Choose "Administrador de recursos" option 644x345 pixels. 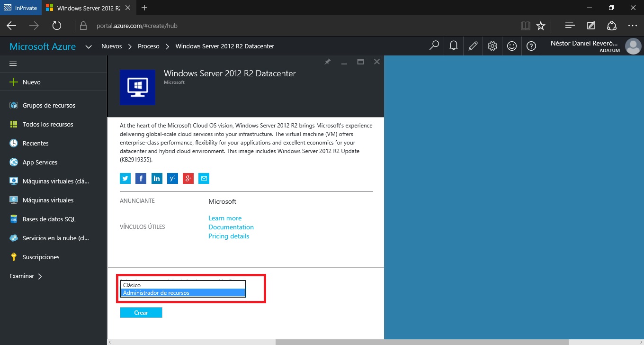tap(183, 293)
